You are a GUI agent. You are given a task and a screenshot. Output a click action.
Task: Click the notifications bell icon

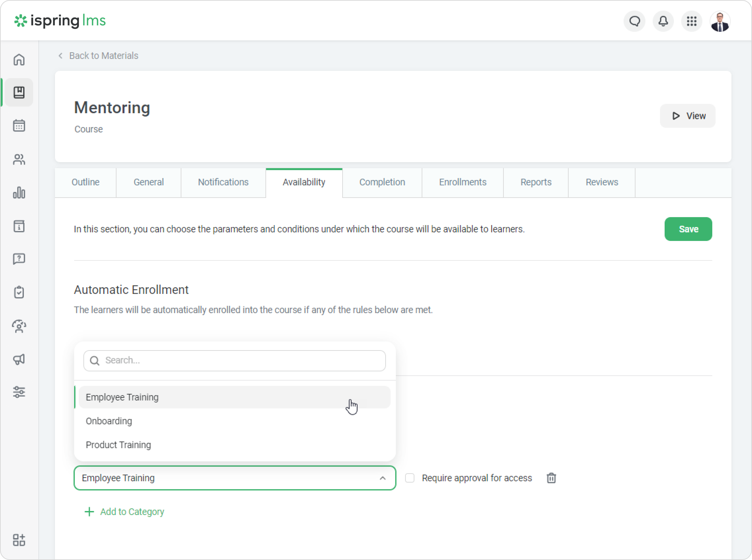(663, 21)
